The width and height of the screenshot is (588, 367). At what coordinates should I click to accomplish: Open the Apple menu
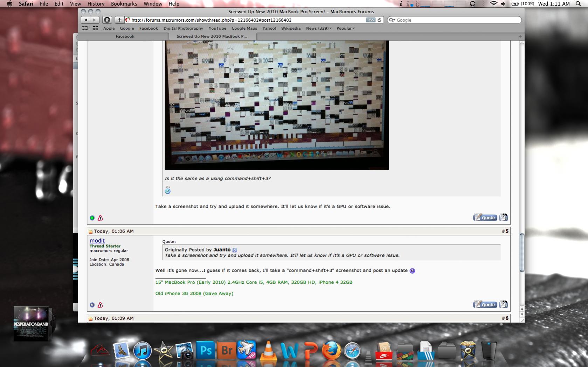(9, 3)
